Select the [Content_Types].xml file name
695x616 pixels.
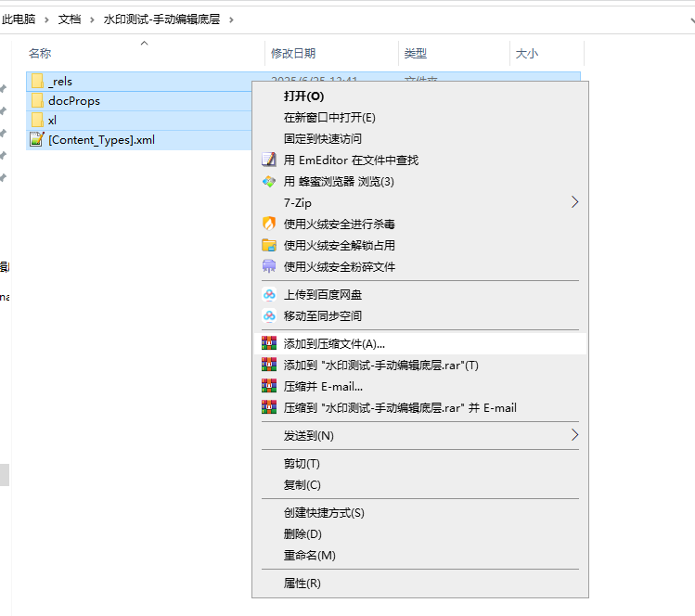coord(101,139)
